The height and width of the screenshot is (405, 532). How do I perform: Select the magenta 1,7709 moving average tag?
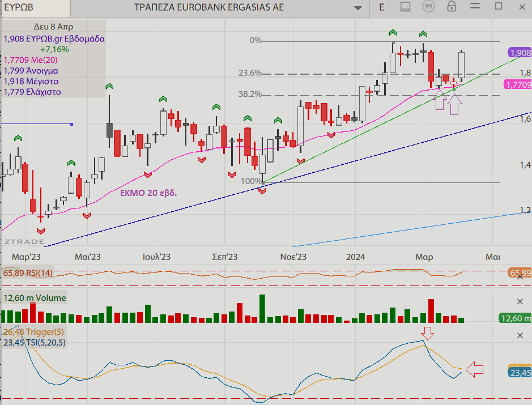point(518,84)
